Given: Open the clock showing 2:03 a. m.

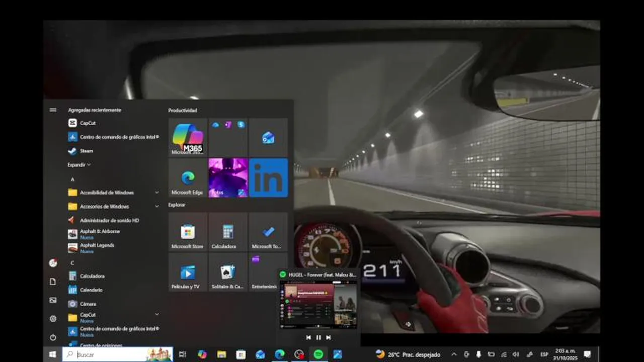Looking at the screenshot, I should 566,354.
